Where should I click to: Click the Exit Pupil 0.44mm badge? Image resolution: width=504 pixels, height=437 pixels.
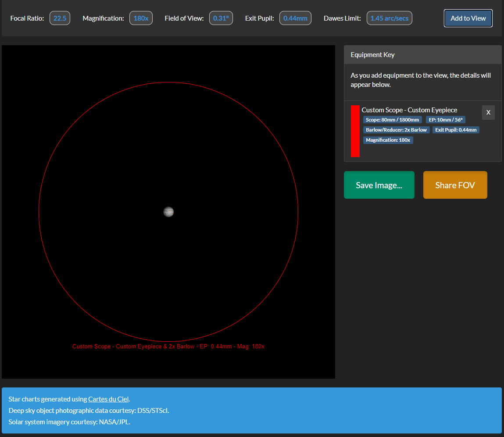pos(295,18)
